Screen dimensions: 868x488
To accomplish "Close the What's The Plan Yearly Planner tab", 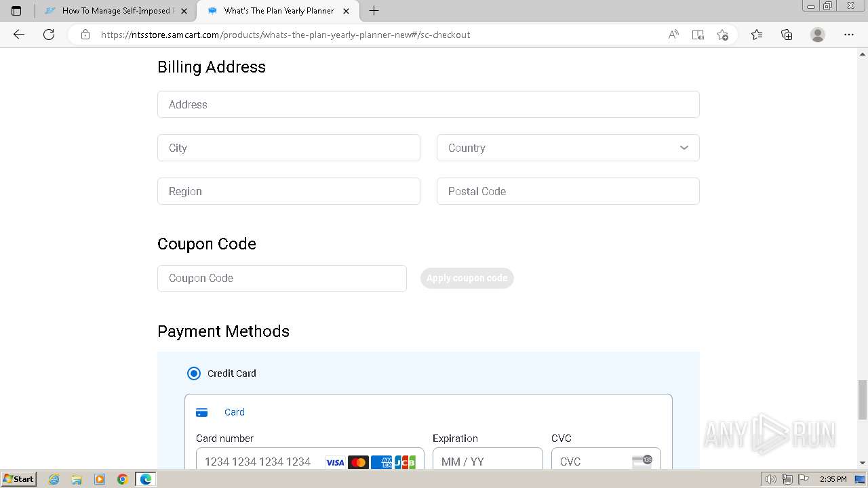I will tap(346, 11).
